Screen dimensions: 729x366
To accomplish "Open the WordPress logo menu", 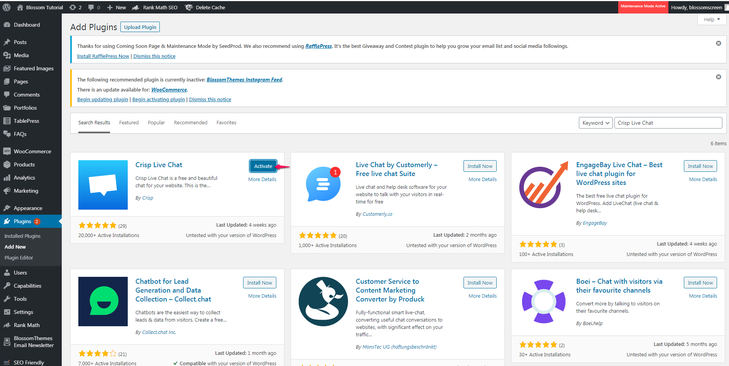I will (7, 7).
